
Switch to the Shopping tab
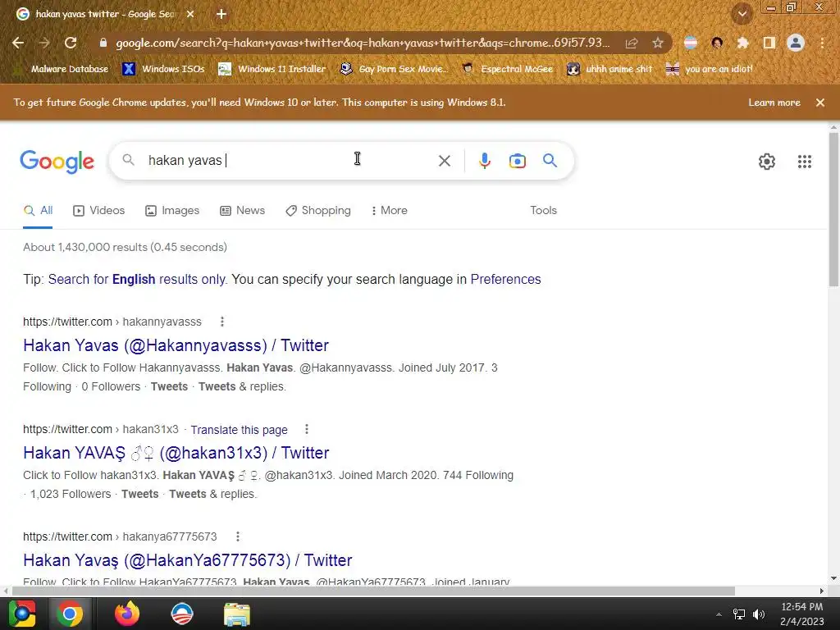click(318, 211)
